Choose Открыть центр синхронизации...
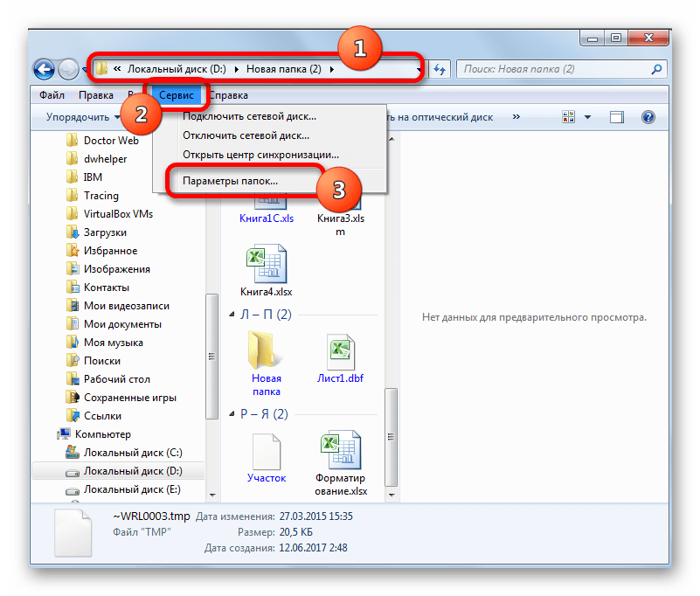Viewport: 700px width, 596px height. (269, 155)
